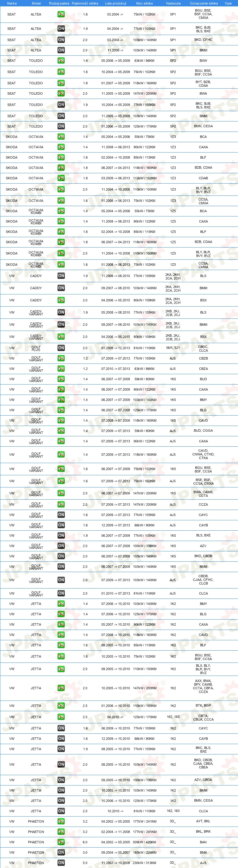Viewport: 238px width, 868px height.
Task: Click petrol icon in CADDY BSX 2KA row
Action: click(61, 300)
